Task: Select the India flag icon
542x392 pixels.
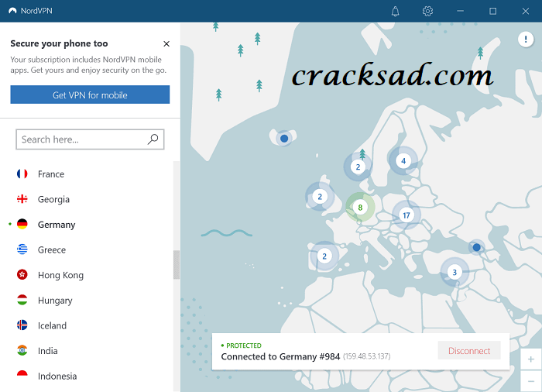Action: coord(22,350)
